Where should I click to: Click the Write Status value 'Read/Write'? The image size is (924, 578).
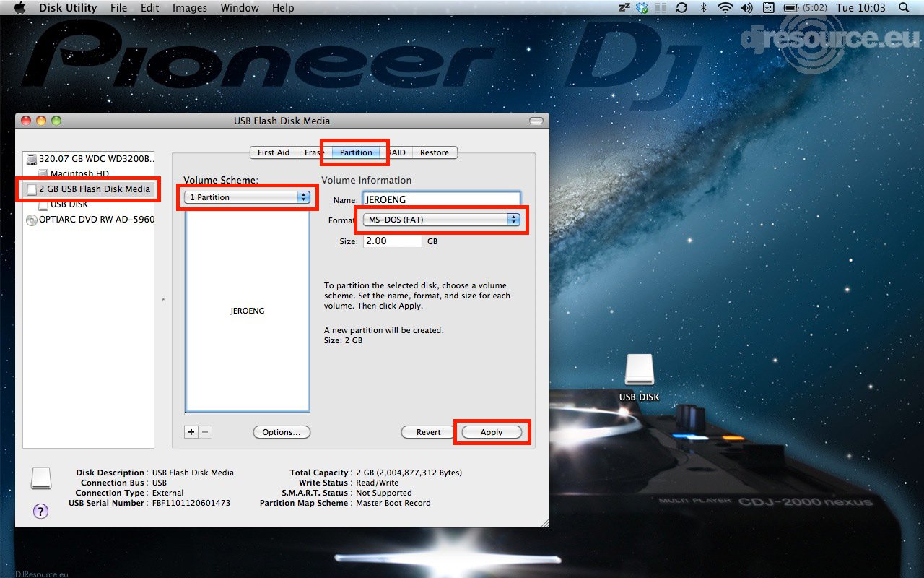(378, 483)
